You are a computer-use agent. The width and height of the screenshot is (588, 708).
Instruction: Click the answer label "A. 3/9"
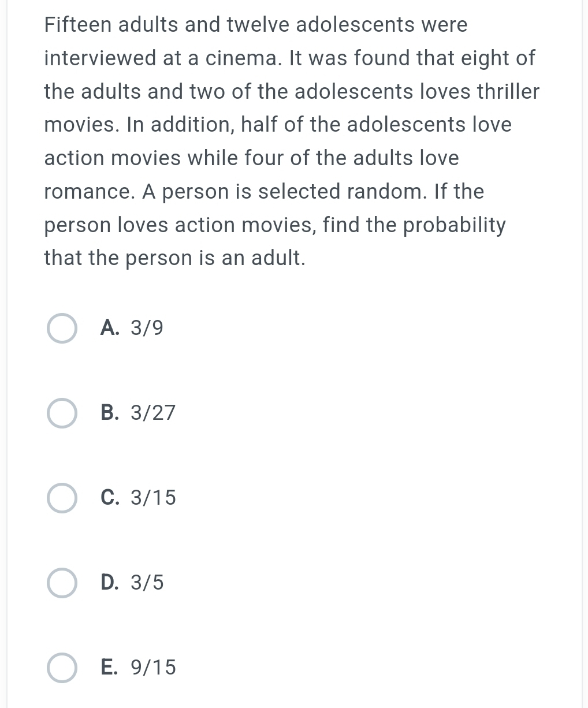click(132, 328)
